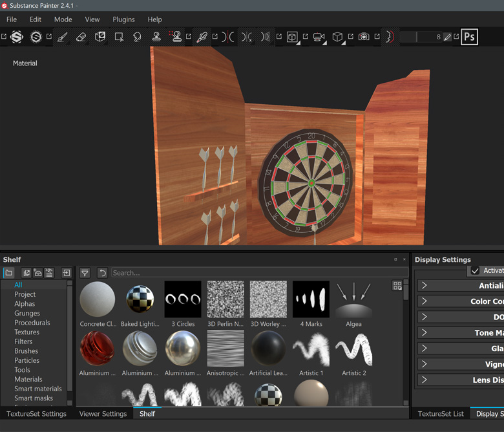The width and height of the screenshot is (504, 432).
Task: Select the Smart materials shelf category
Action: 38,389
